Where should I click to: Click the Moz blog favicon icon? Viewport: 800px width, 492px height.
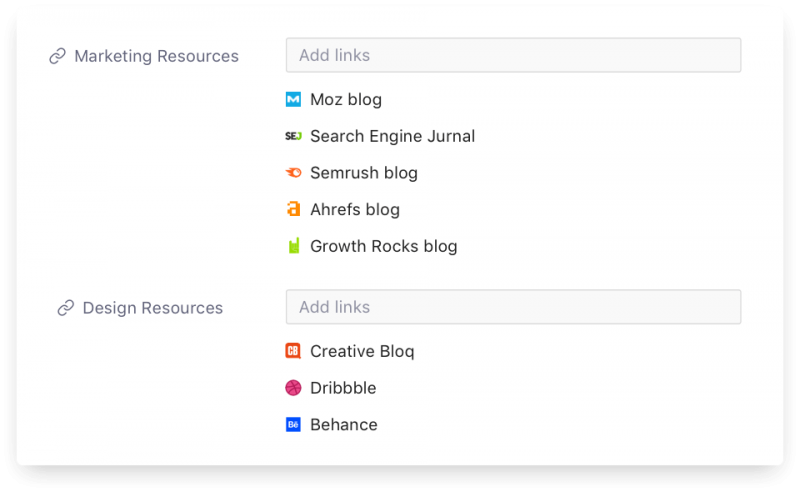click(293, 100)
